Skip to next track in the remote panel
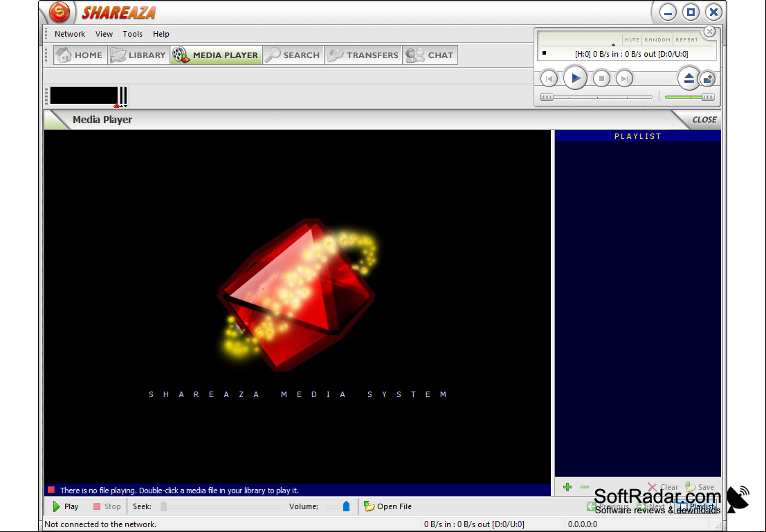The height and width of the screenshot is (532, 766). click(x=624, y=78)
